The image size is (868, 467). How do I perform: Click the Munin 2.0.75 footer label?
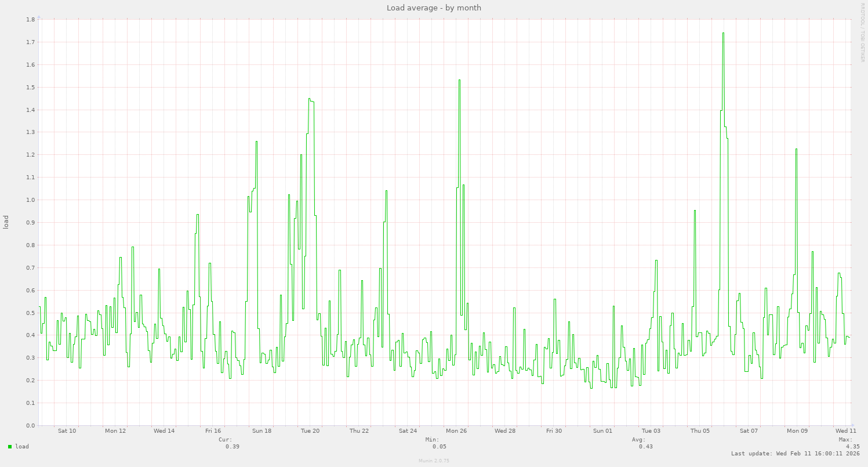433,461
